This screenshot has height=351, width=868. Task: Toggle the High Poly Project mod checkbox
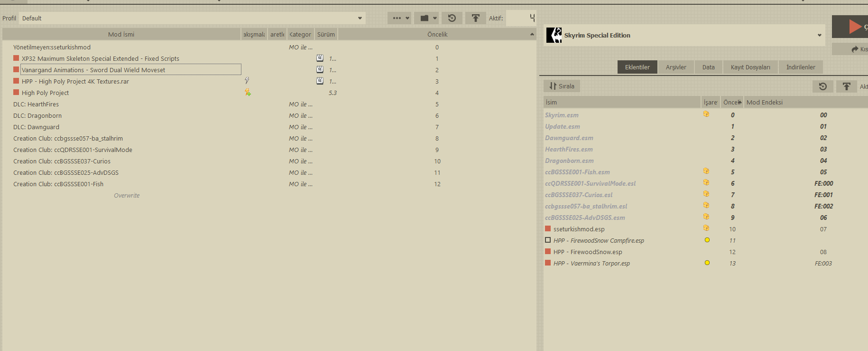[x=16, y=92]
